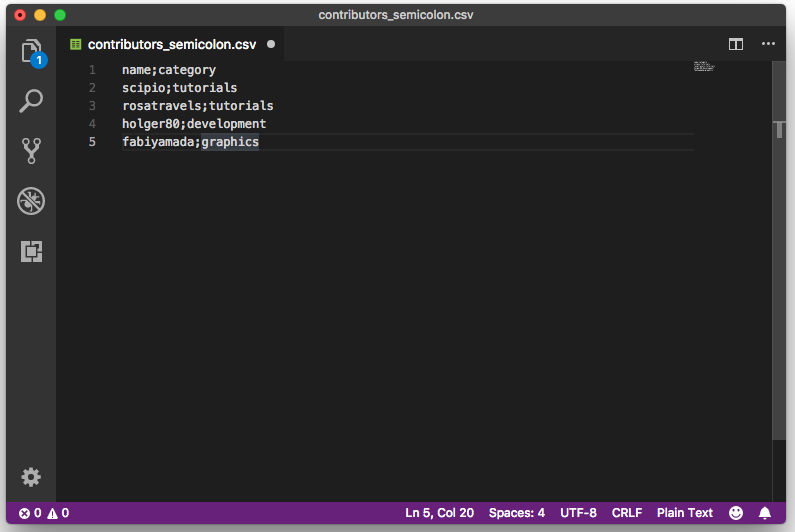Change file encoding UTF-8

[579, 513]
